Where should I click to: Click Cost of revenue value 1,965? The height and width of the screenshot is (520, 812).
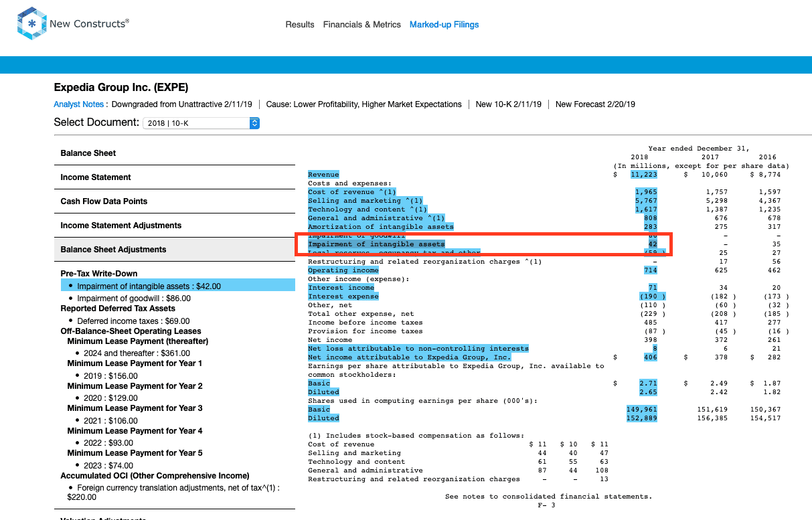[646, 192]
